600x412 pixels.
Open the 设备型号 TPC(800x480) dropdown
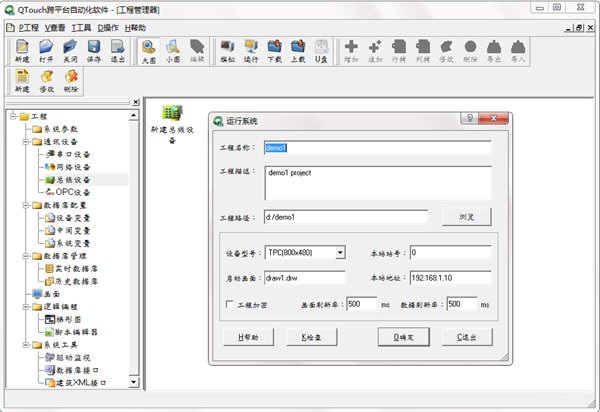point(340,253)
